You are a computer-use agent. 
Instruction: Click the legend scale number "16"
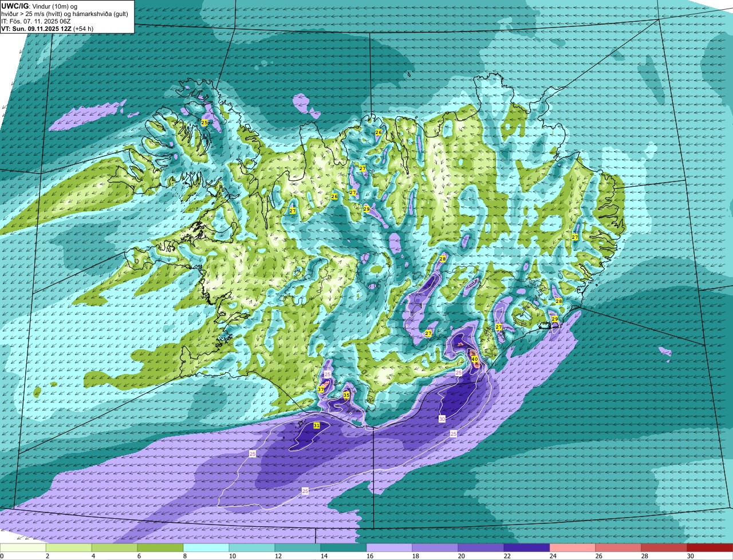pos(370,556)
